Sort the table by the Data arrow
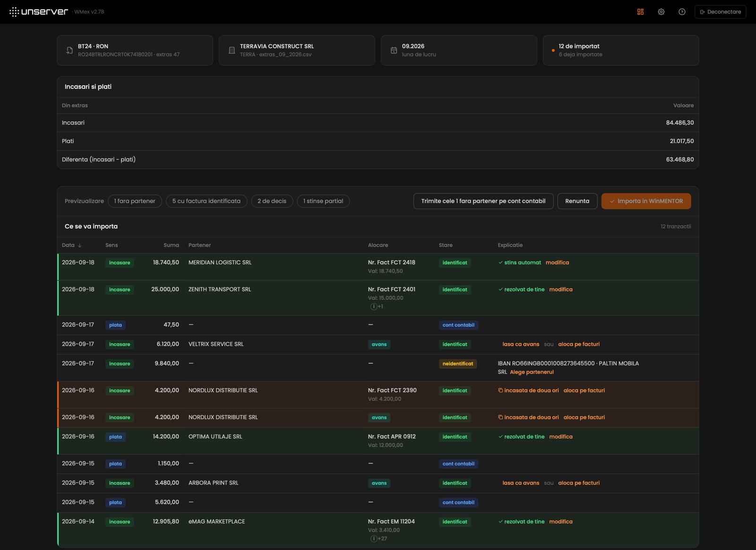The width and height of the screenshot is (756, 550). point(79,245)
